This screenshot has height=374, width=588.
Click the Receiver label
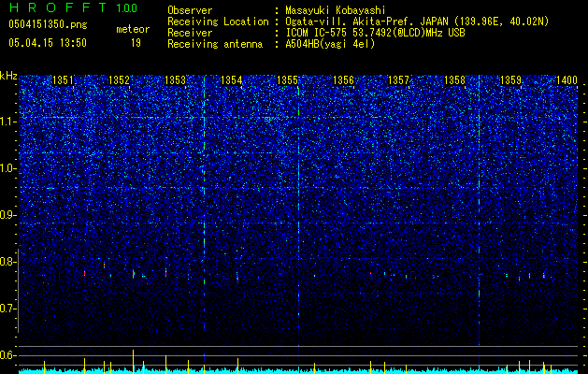pos(190,33)
